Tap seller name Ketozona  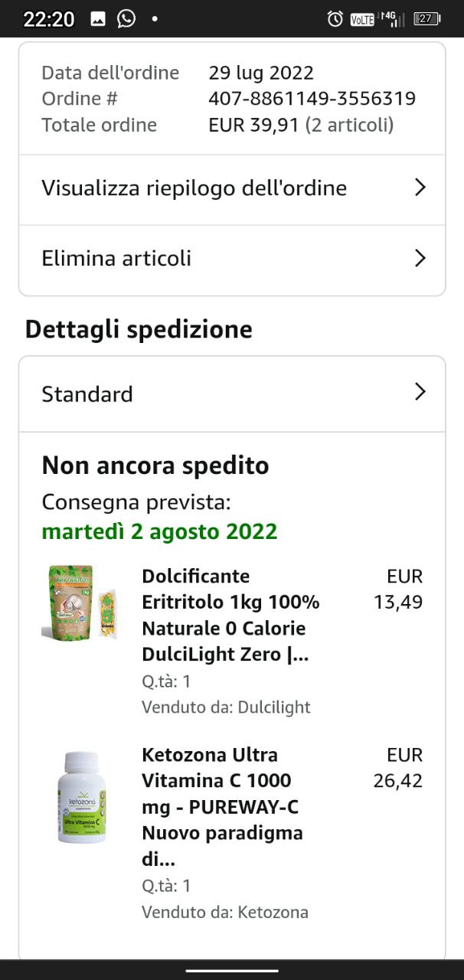[x=273, y=912]
